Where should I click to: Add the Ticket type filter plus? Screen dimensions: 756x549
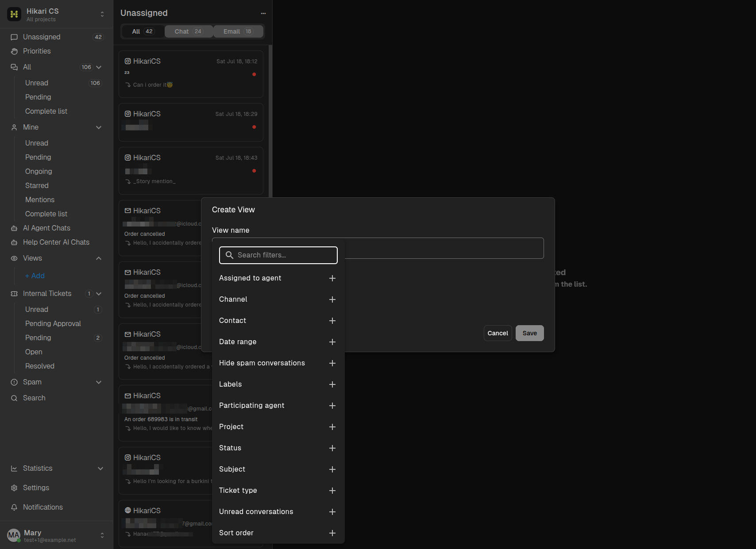coord(332,491)
